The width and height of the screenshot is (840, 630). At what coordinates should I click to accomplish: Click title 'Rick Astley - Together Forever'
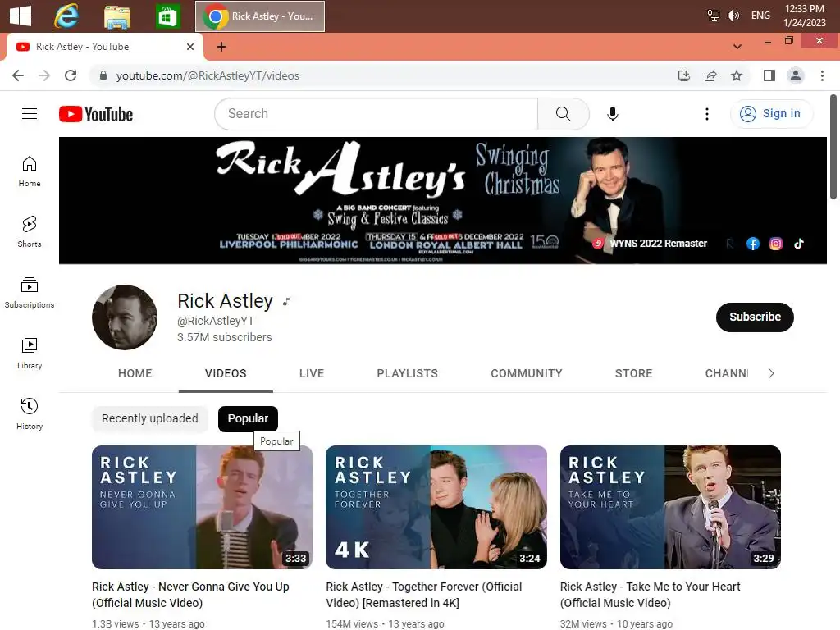424,595
